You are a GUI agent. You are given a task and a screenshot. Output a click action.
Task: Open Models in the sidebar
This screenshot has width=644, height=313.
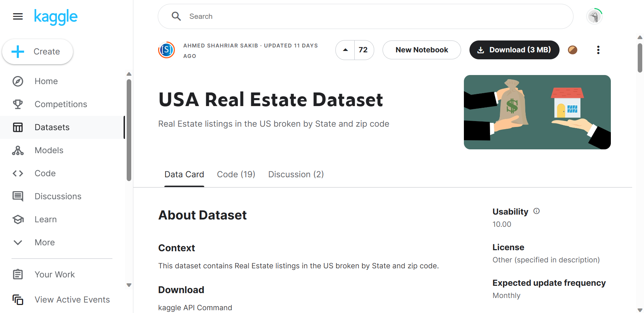click(62, 150)
